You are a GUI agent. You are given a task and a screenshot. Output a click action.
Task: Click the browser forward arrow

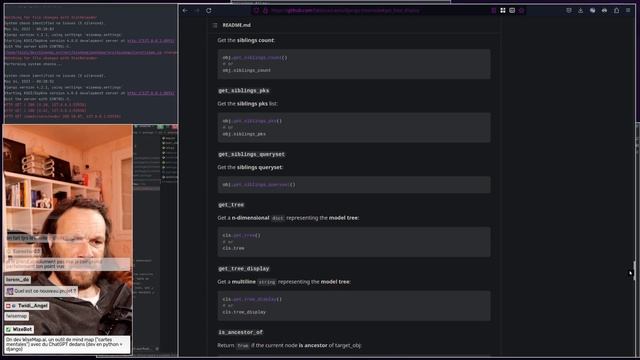tap(197, 11)
